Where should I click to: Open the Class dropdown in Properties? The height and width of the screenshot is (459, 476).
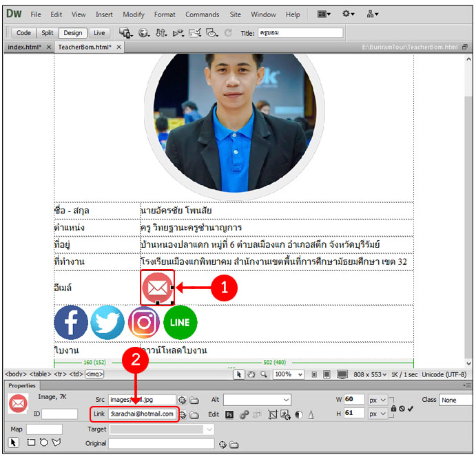click(x=454, y=400)
